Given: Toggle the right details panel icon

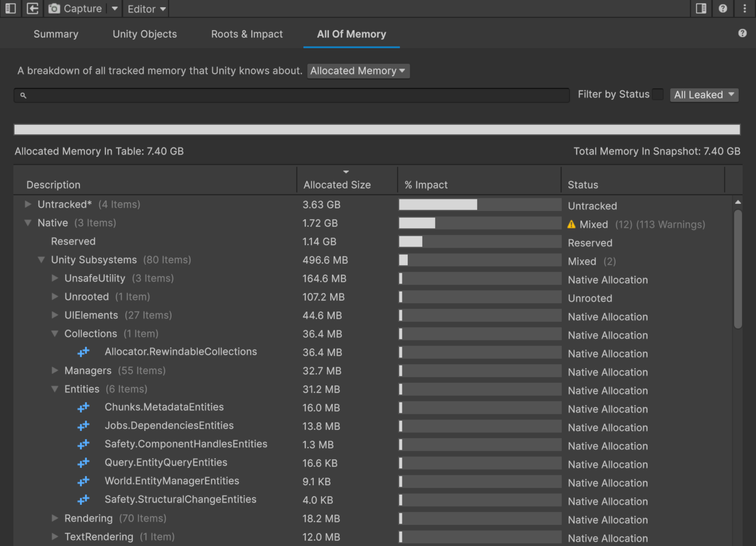Looking at the screenshot, I should tap(701, 8).
